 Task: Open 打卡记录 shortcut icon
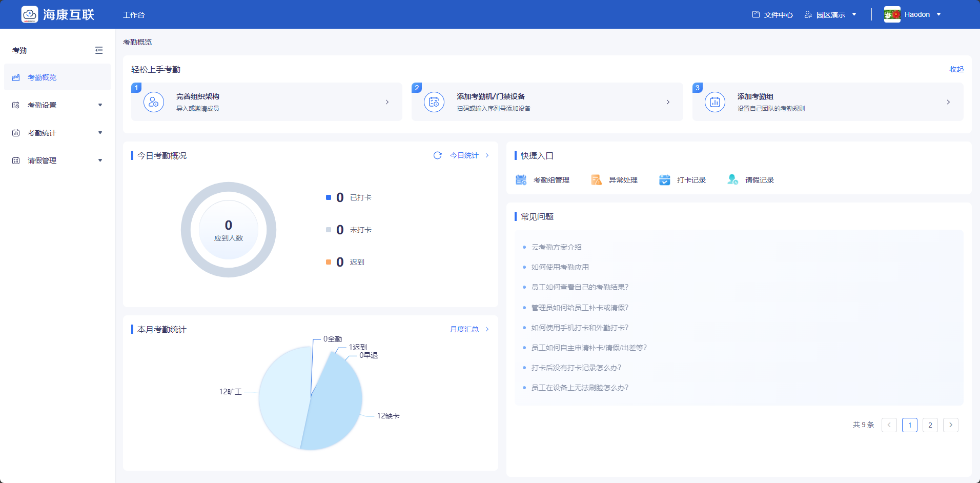pos(664,180)
